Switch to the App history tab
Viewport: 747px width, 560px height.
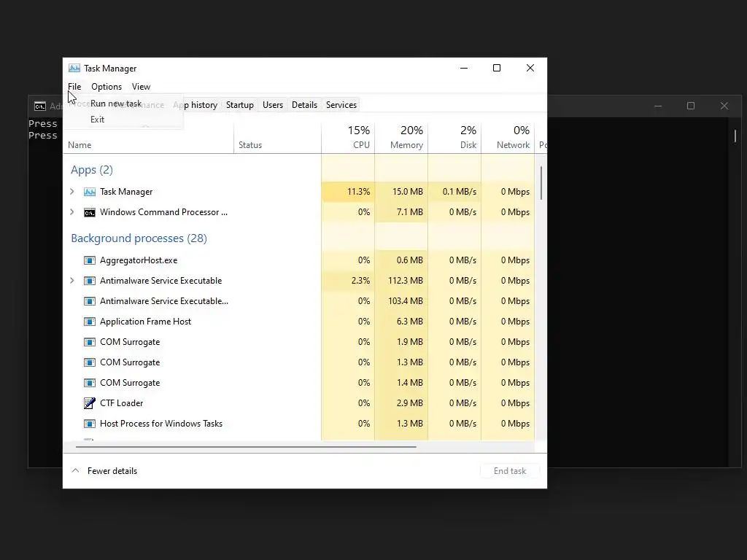click(x=196, y=105)
